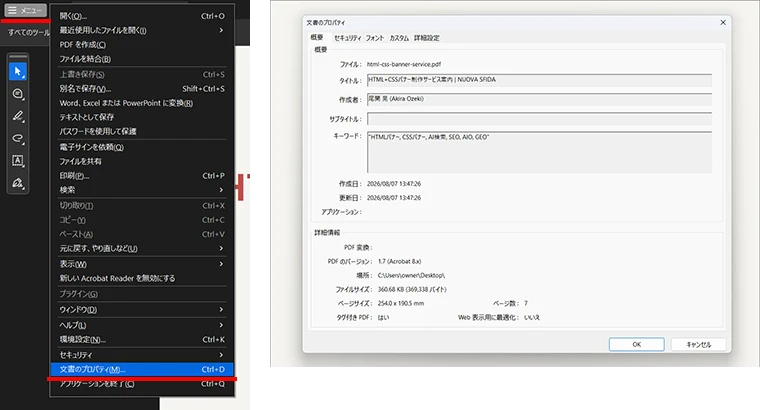Close the 文書のプロパティ dialog
The height and width of the screenshot is (410, 760).
click(723, 22)
